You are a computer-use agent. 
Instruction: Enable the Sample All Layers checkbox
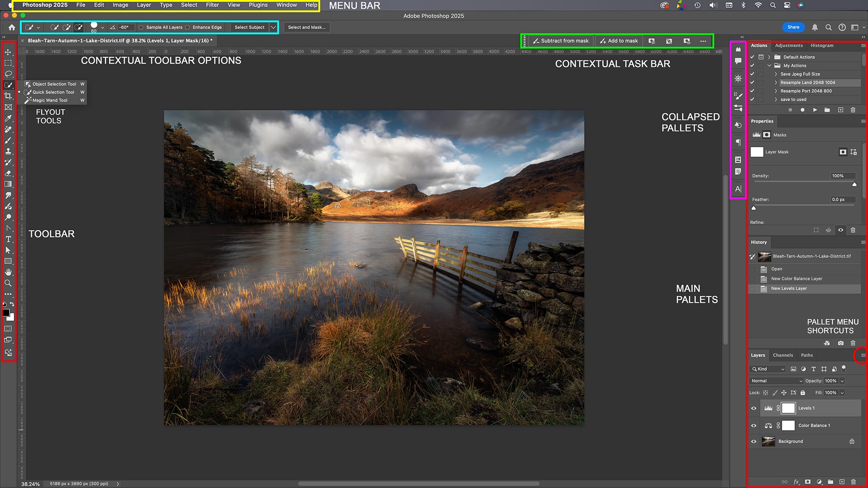141,27
